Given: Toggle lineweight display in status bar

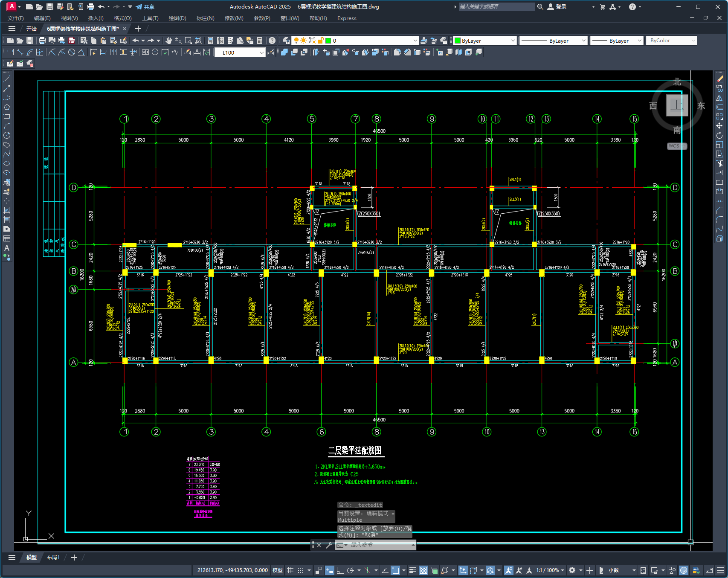Looking at the screenshot, I should coord(412,570).
